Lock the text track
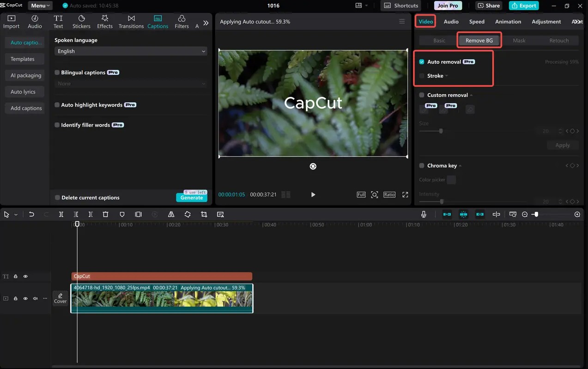Screen dimensions: 588x369 tap(15, 276)
